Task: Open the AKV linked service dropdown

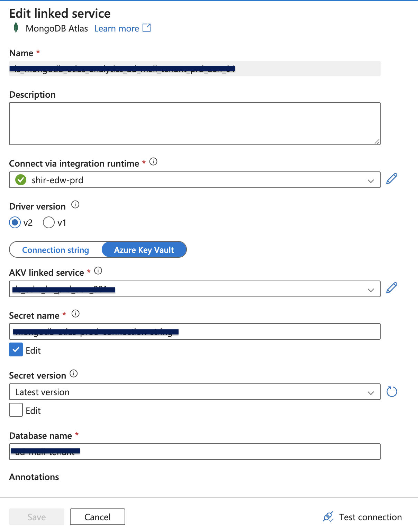Action: coord(371,289)
